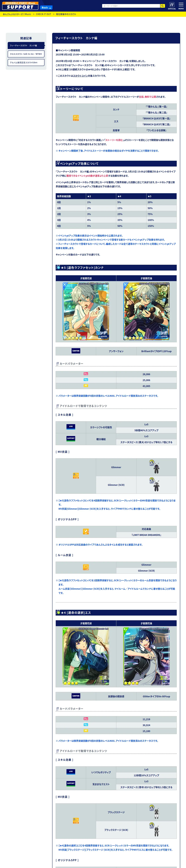Open Kanna post-bloom card image
186x868 pixels.
[x=146, y=311]
